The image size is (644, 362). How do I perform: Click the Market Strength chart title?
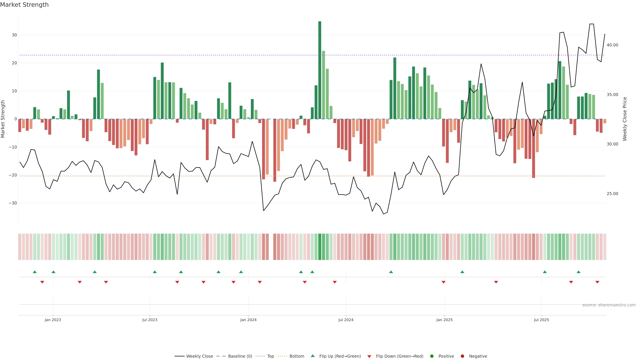24,5
